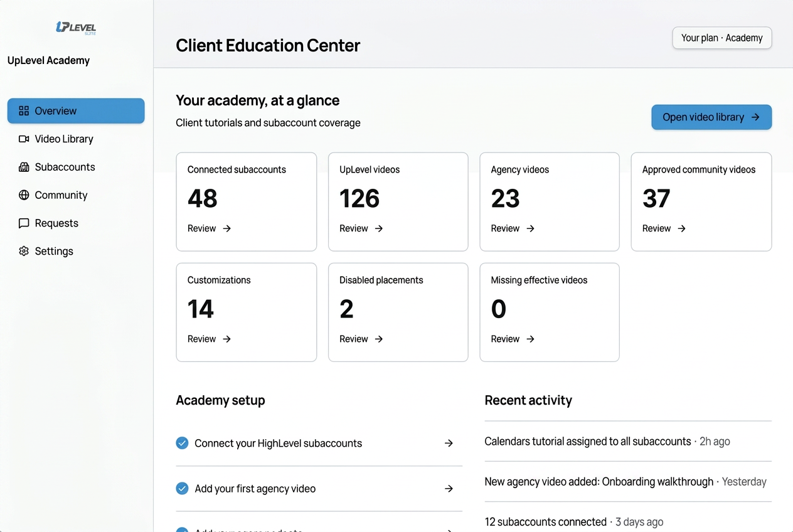Open the Overview page

(x=76, y=111)
